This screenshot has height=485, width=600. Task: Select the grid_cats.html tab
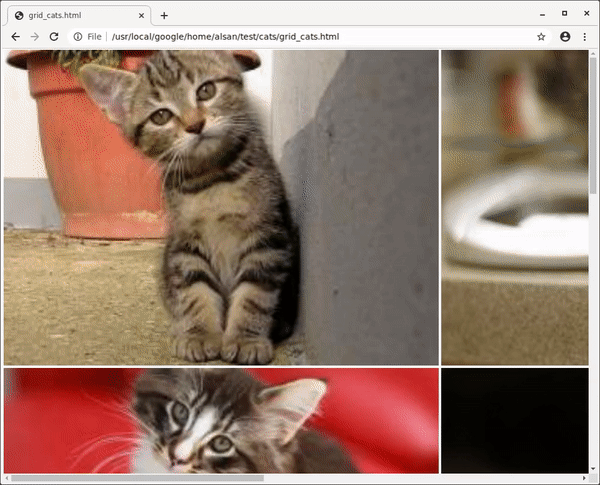78,16
